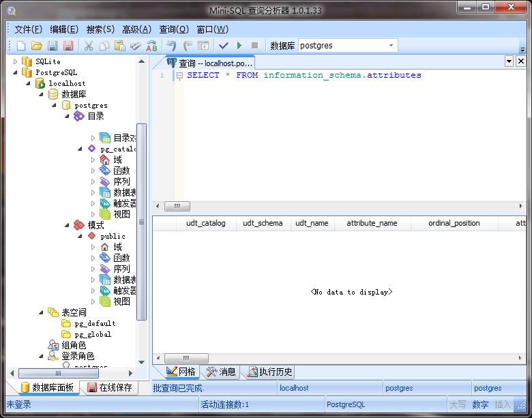Open the 编辑(E) menu
The height and width of the screenshot is (418, 532).
(64, 29)
